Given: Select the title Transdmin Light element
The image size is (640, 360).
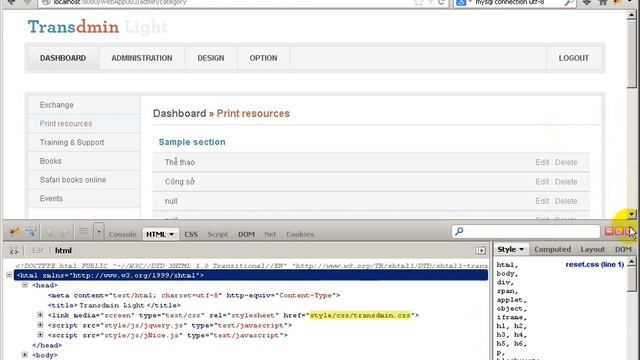Looking at the screenshot, I should tap(114, 305).
